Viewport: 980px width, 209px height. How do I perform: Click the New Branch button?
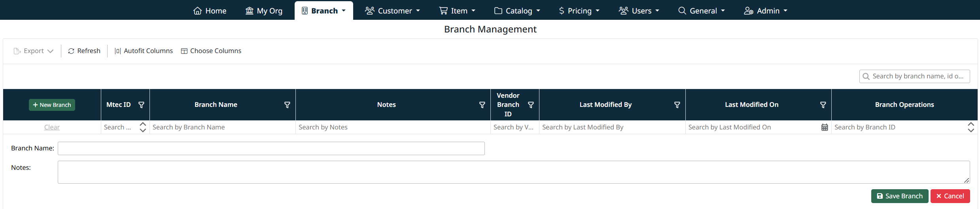click(52, 105)
